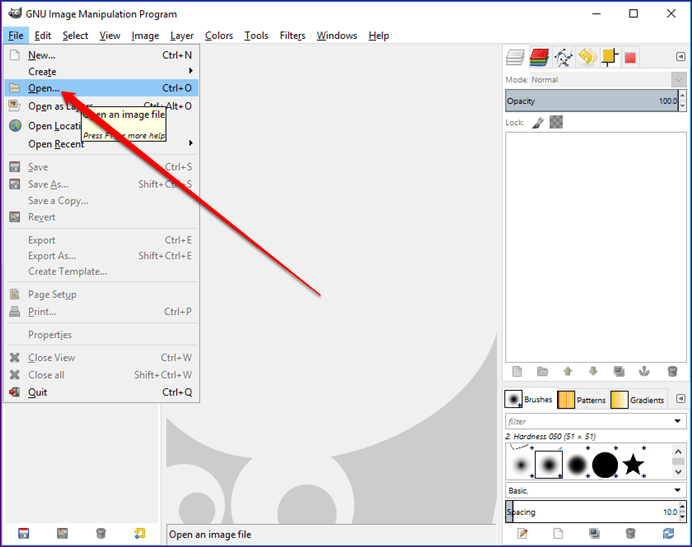Click the red square tab icon
Screen dimensions: 692x547
click(630, 57)
